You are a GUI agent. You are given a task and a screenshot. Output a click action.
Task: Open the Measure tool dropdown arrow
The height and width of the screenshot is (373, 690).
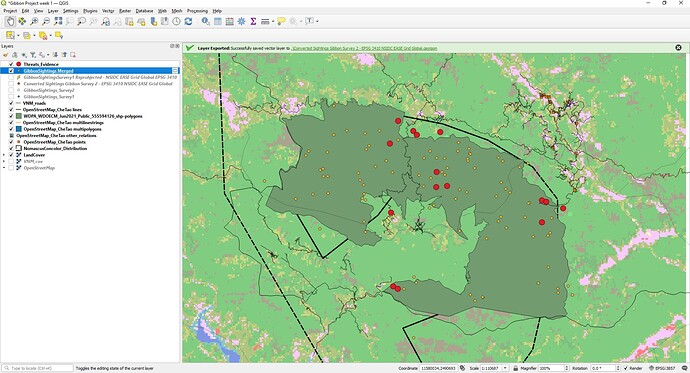pos(272,21)
